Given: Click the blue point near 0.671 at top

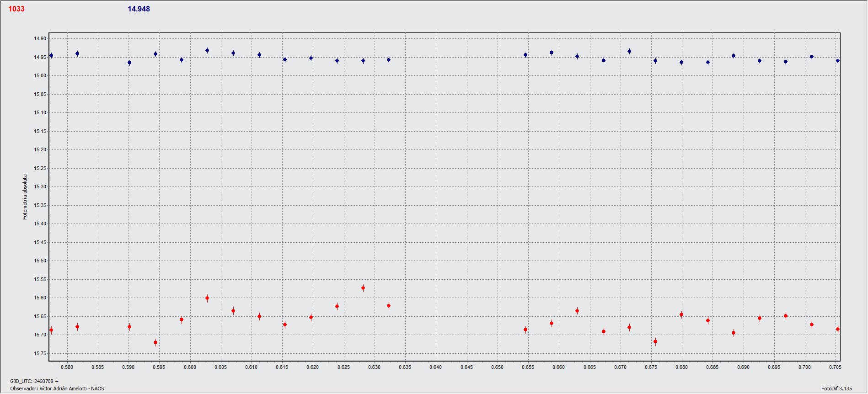Looking at the screenshot, I should pos(629,51).
